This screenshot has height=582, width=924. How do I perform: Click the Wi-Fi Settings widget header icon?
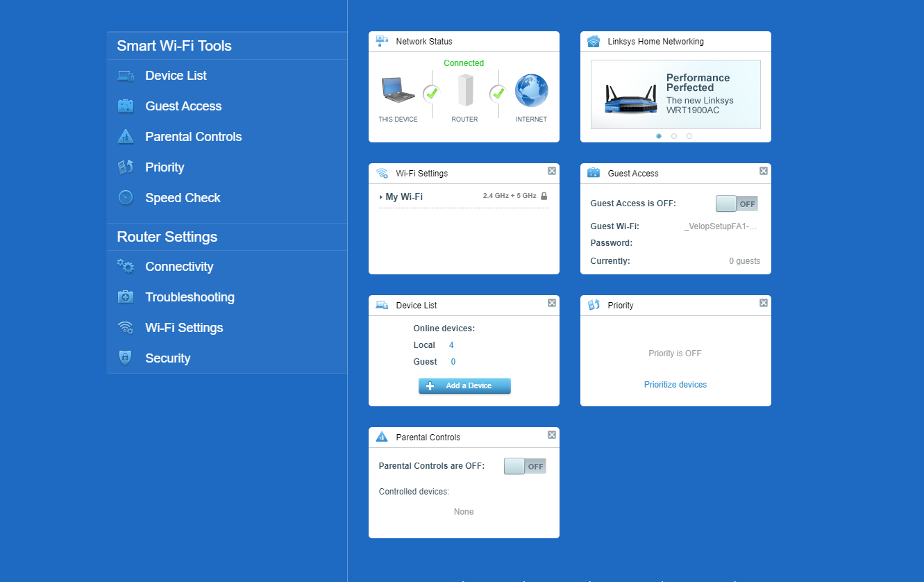click(382, 172)
